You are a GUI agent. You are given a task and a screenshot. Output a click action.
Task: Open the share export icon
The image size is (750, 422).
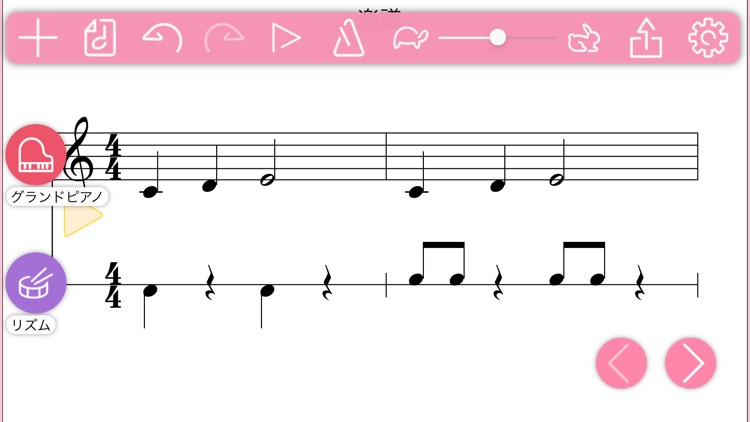click(646, 38)
